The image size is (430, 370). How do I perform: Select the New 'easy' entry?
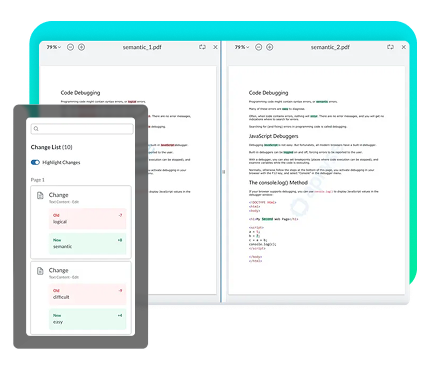point(88,319)
